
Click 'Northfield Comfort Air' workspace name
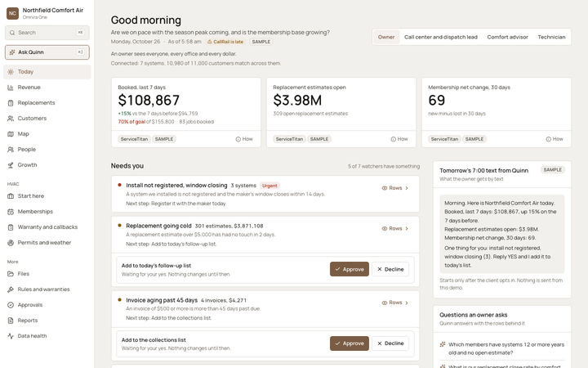pos(53,10)
